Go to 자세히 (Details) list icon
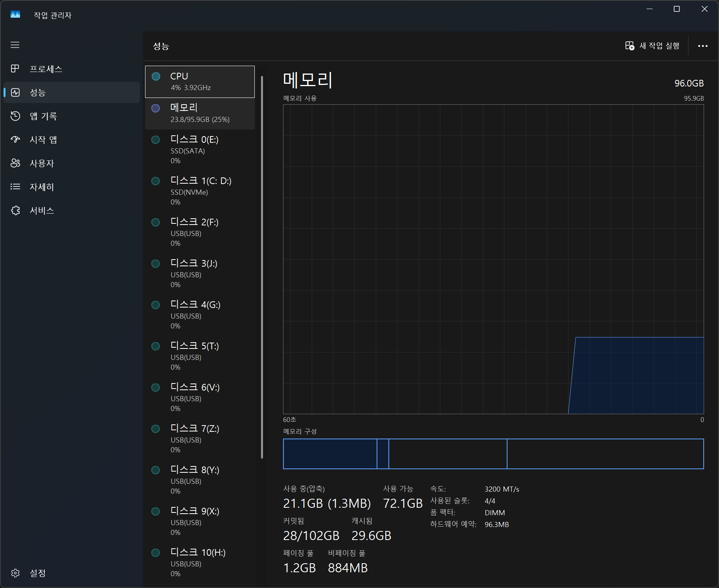Screen dimensions: 719x588 tap(15, 187)
